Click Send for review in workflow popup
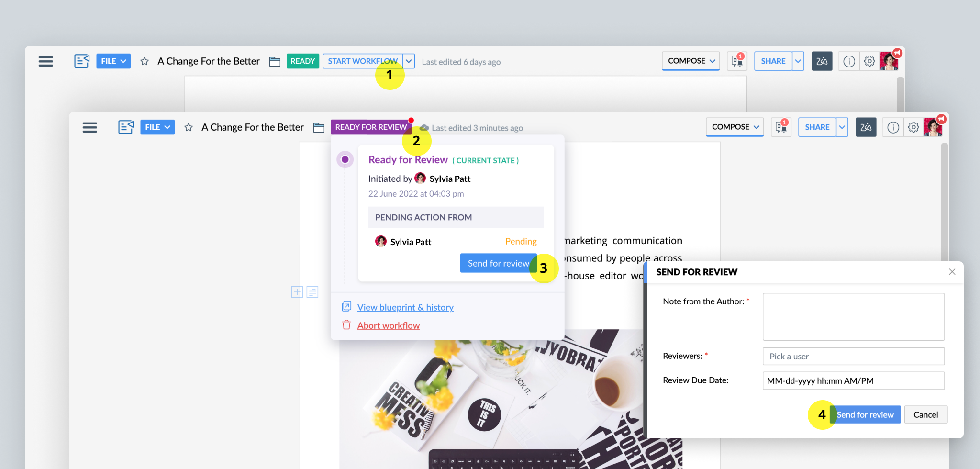The height and width of the screenshot is (469, 980). coord(498,263)
